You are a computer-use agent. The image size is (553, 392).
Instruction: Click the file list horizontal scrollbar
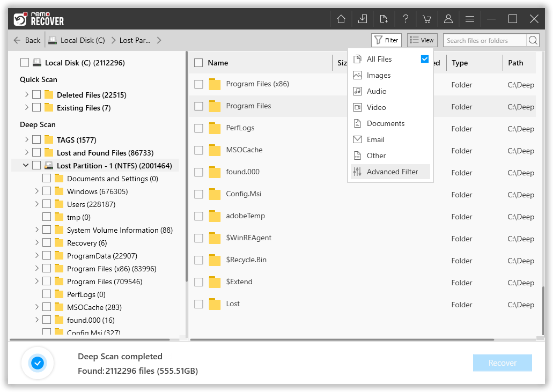[x=342, y=339]
